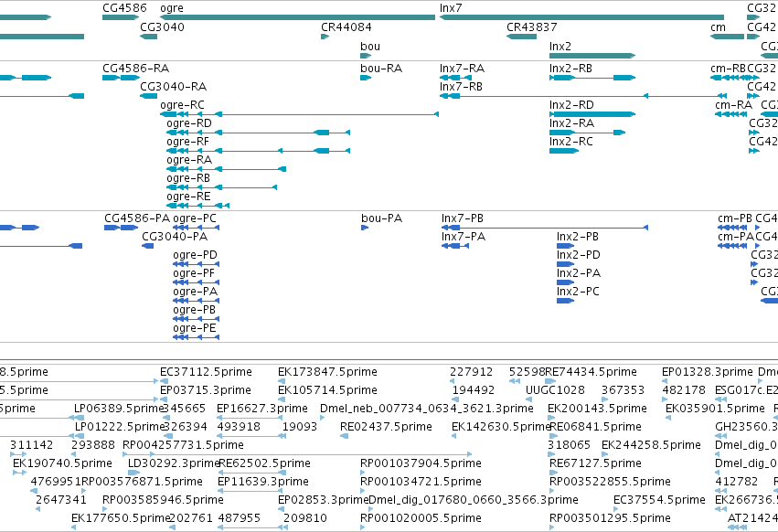This screenshot has height=532, width=778.
Task: Click transcript Inx2-RC
Action: coord(564,151)
